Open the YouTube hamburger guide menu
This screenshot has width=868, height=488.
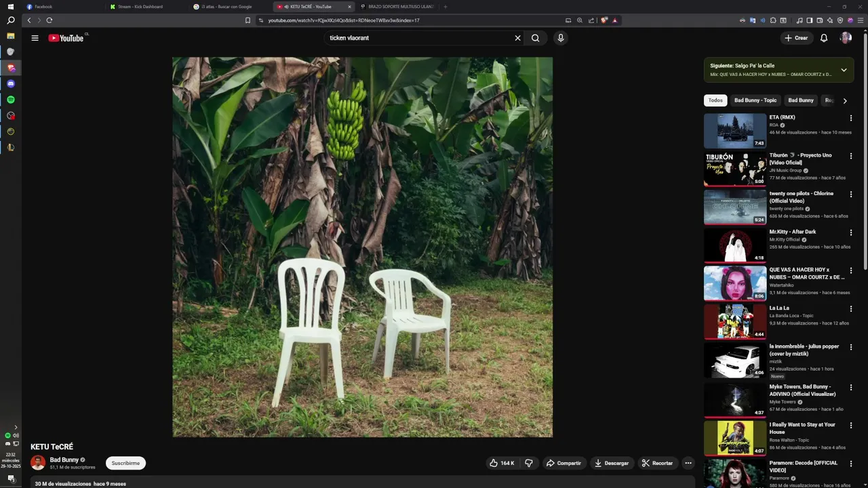click(x=35, y=38)
